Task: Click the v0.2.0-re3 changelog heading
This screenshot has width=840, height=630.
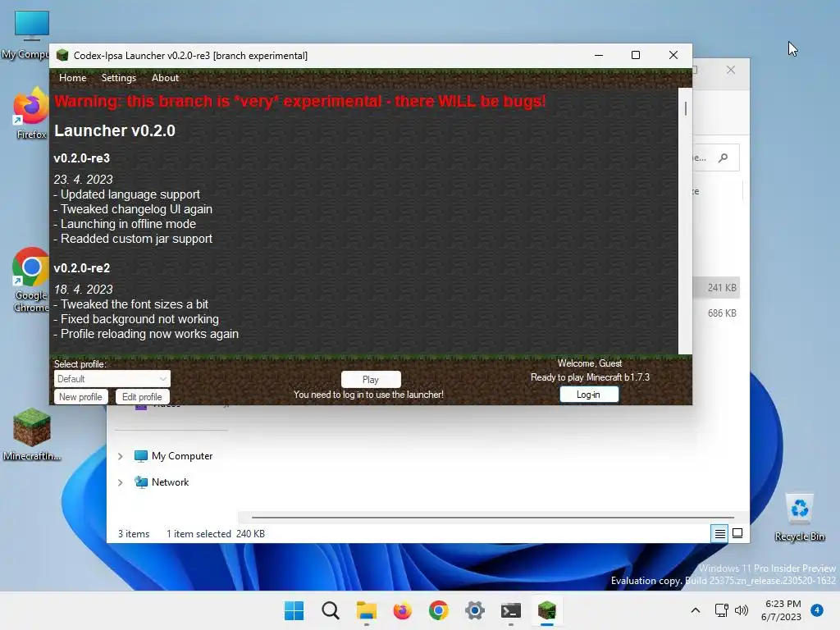Action: [81, 158]
